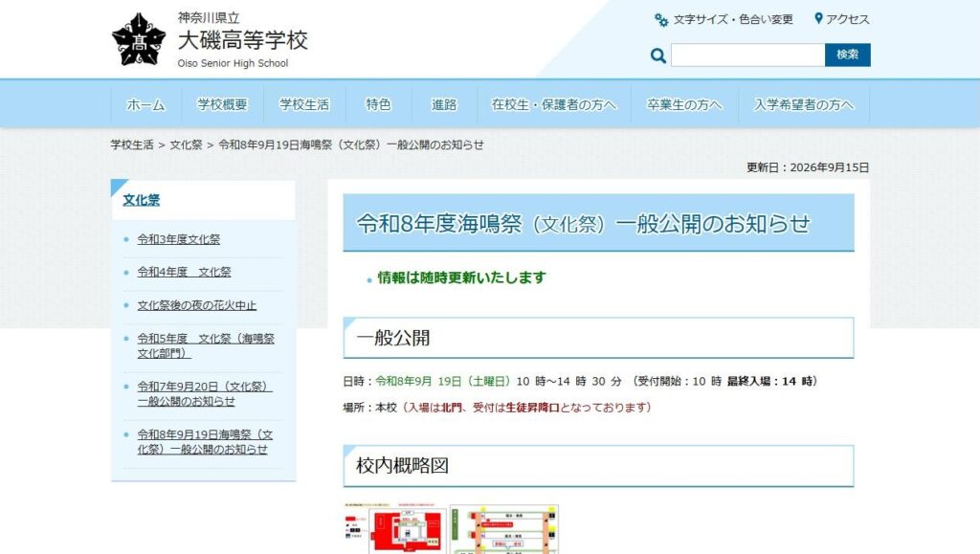Open sidebar link 令和5年度 文化祭(海鳴祭文化部門)

pyautogui.click(x=206, y=345)
